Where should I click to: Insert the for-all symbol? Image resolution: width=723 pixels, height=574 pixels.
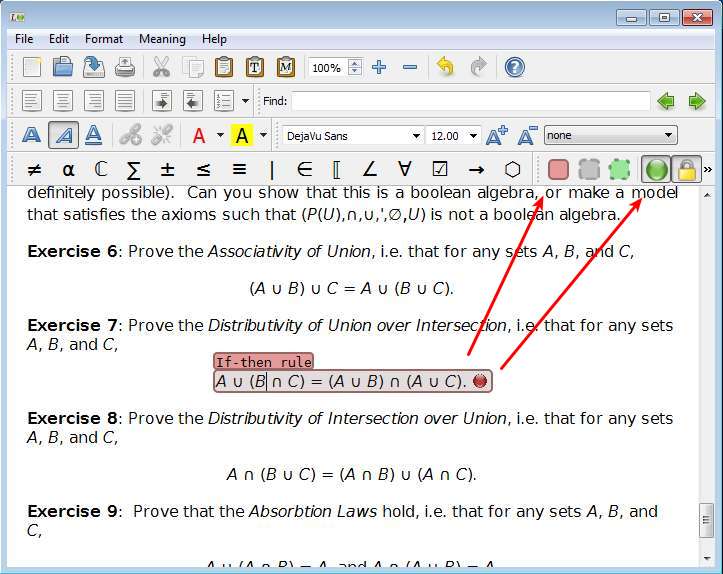[x=404, y=169]
